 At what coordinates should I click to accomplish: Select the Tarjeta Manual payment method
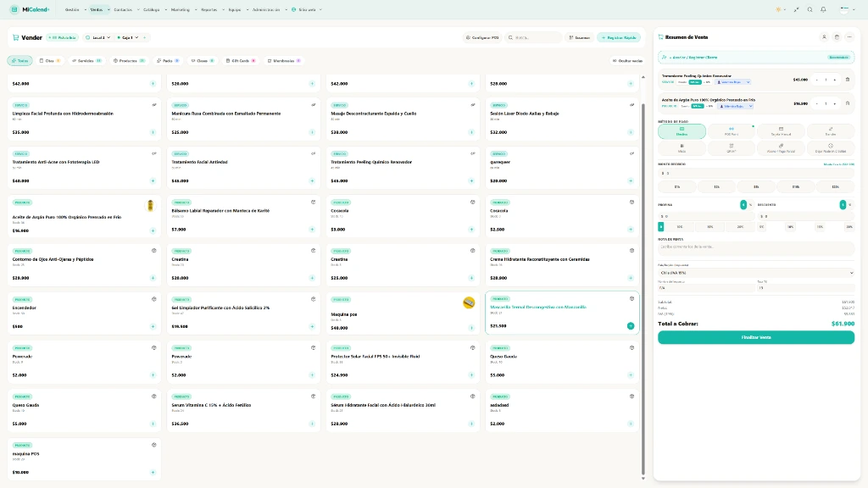coord(781,131)
